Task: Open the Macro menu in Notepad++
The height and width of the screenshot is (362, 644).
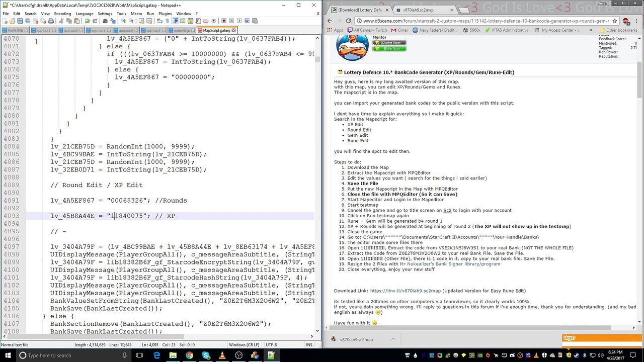Action: pyautogui.click(x=136, y=14)
